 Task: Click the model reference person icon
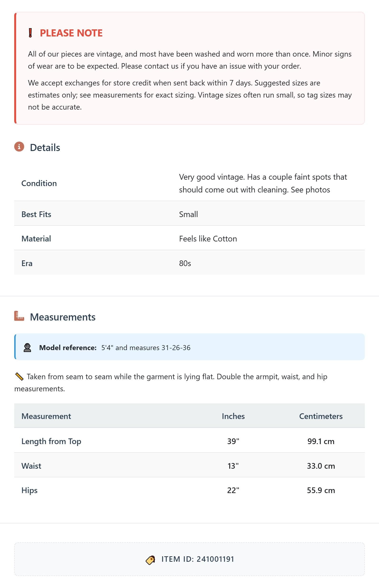coord(27,347)
